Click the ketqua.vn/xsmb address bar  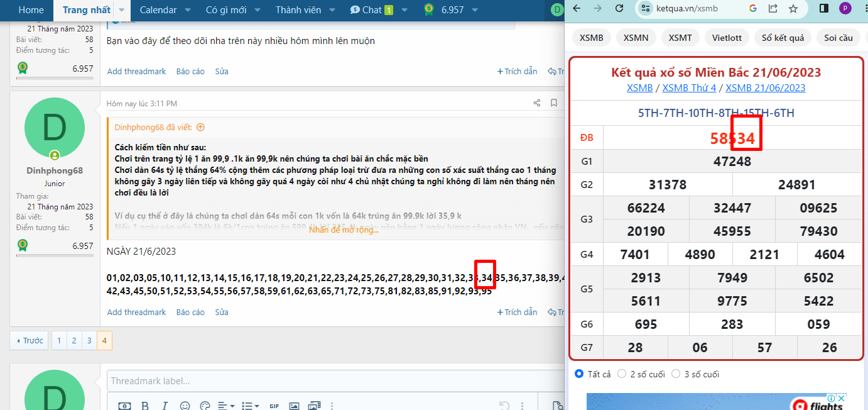688,9
